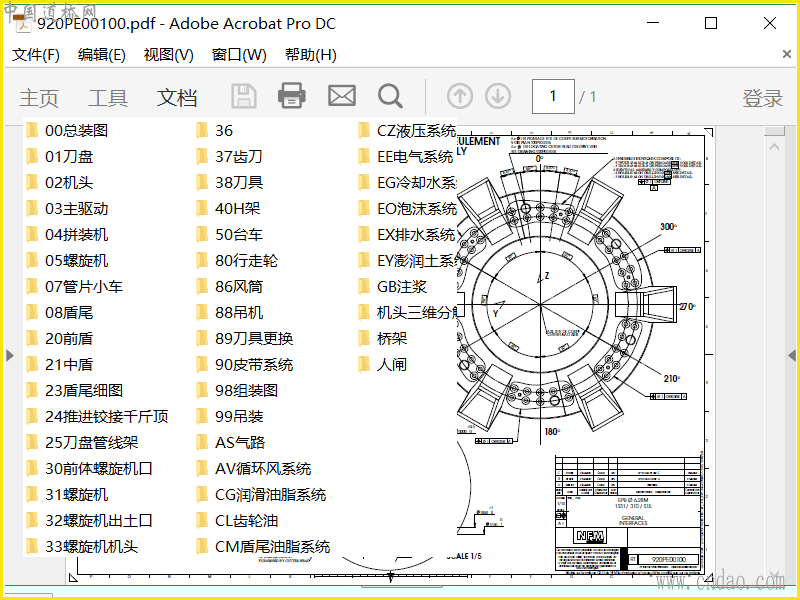
Task: Select the CM盾尾油脂系统 folder name
Action: coord(272,547)
